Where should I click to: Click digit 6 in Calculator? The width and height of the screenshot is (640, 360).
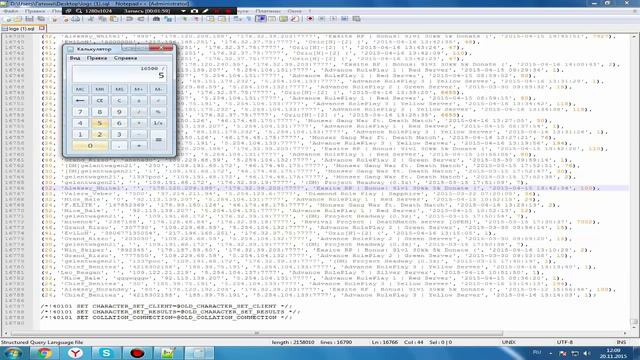pyautogui.click(x=119, y=123)
